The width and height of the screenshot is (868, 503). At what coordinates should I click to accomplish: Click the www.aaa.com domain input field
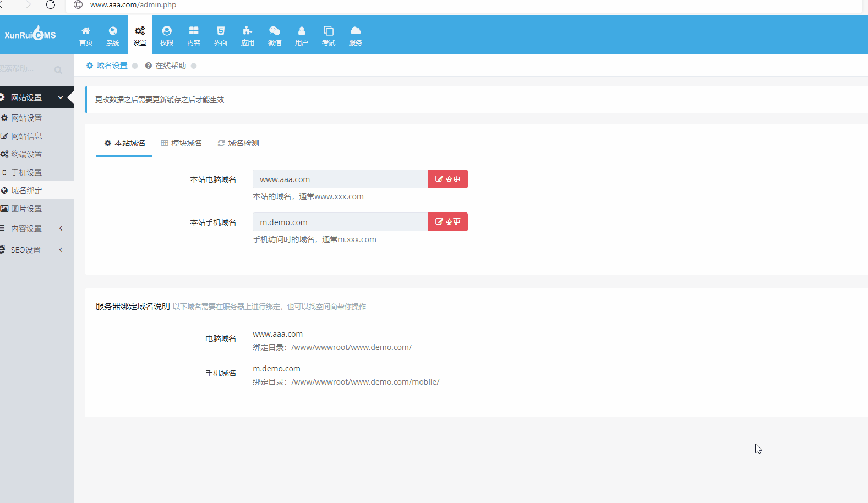[x=340, y=179]
